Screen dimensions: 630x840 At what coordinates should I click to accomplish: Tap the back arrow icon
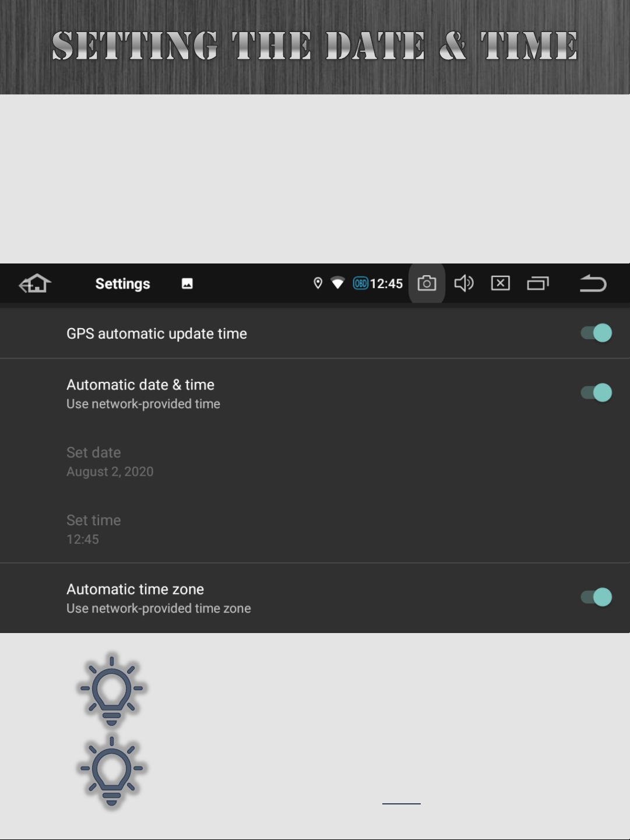[593, 283]
